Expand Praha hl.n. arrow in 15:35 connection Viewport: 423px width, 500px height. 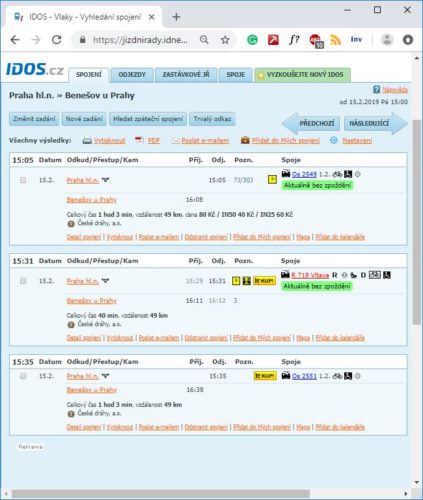(105, 376)
